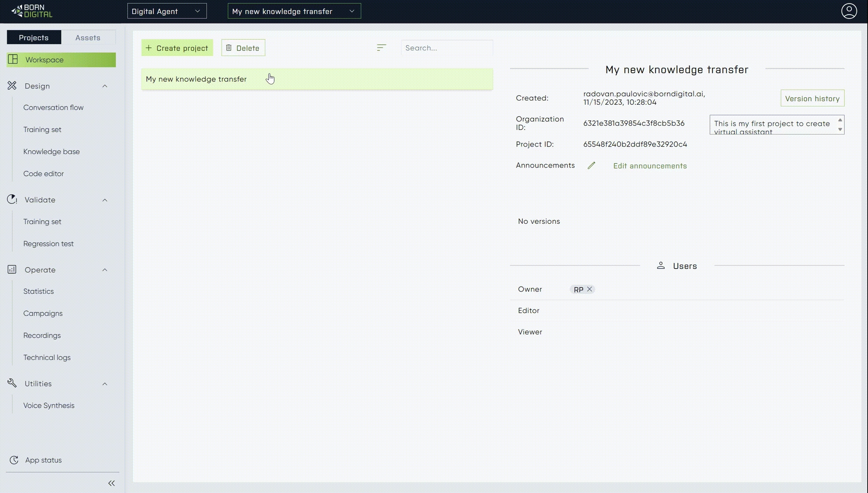Collapse the Validate section chevron
This screenshot has width=868, height=493.
pos(105,200)
